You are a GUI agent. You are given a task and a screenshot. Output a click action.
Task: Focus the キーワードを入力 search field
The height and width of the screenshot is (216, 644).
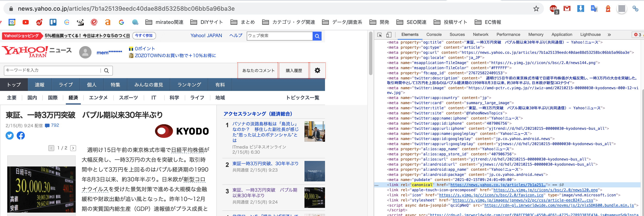[x=53, y=71]
